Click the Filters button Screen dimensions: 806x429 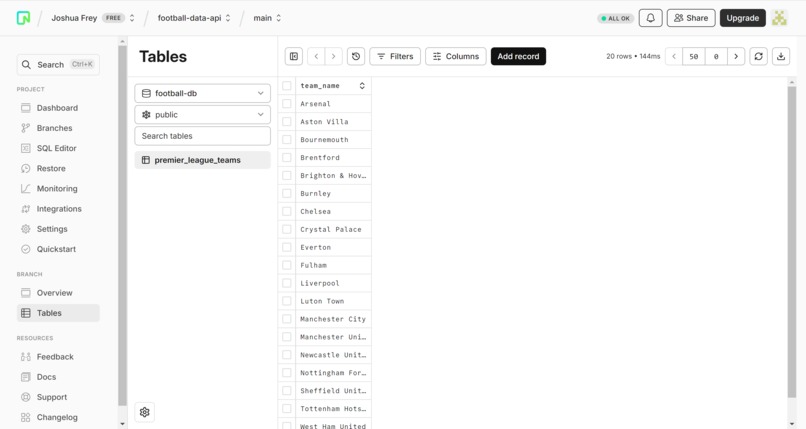395,57
